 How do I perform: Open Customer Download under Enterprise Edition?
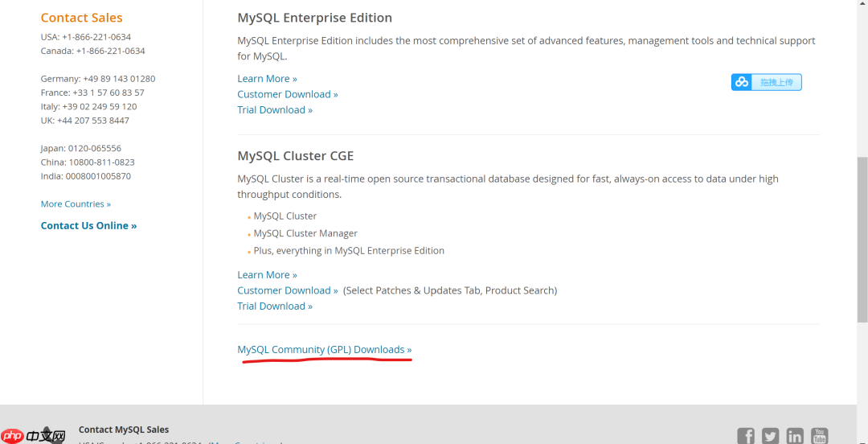[287, 94]
